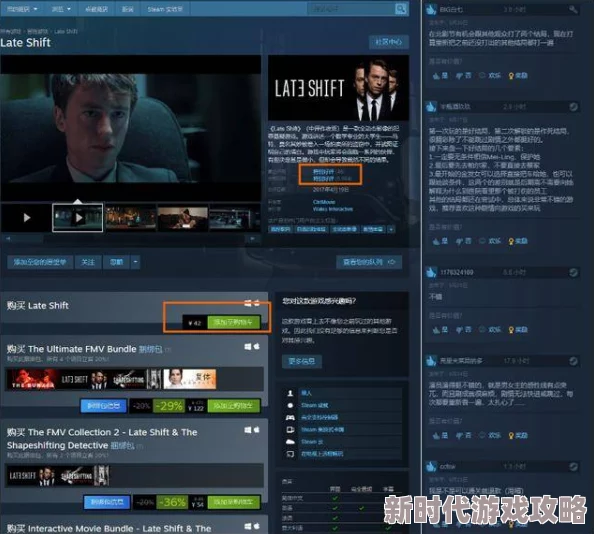This screenshot has width=594, height=534.
Task: Click the search magnifier icon in store bar
Action: [400, 9]
